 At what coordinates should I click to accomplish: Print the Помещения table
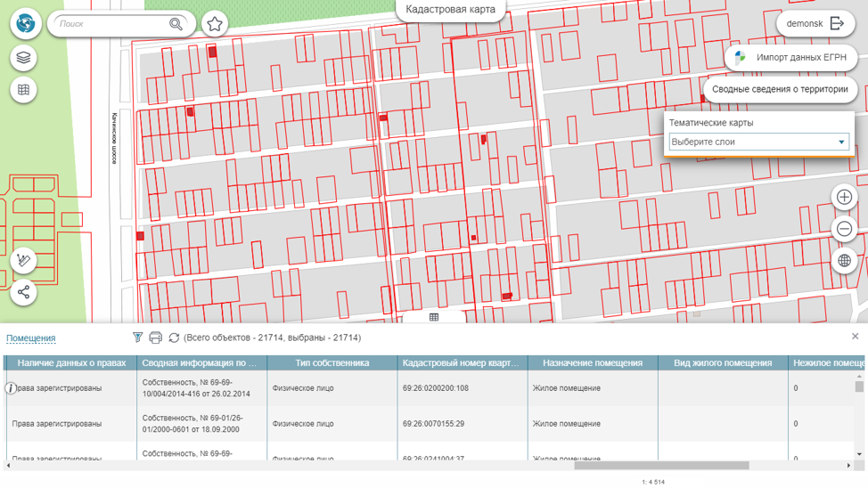tap(155, 338)
